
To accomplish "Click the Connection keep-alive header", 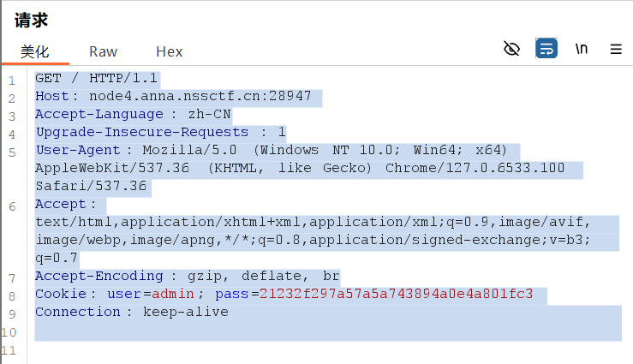I will tap(132, 313).
